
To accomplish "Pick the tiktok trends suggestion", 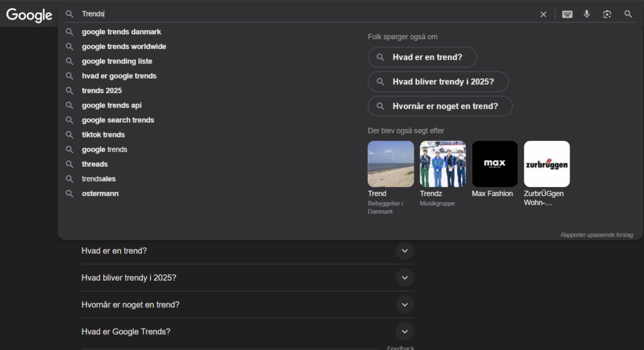I will pyautogui.click(x=103, y=135).
